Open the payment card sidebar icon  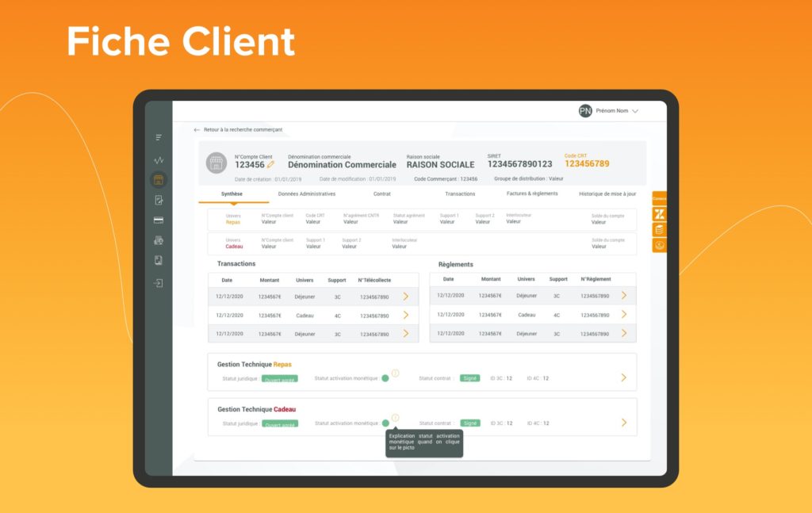coord(159,220)
